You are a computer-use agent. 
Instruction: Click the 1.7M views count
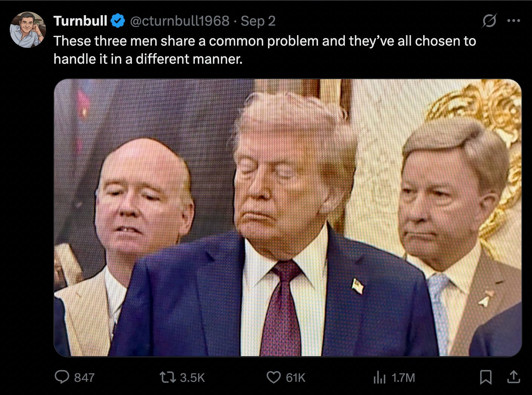(403, 377)
